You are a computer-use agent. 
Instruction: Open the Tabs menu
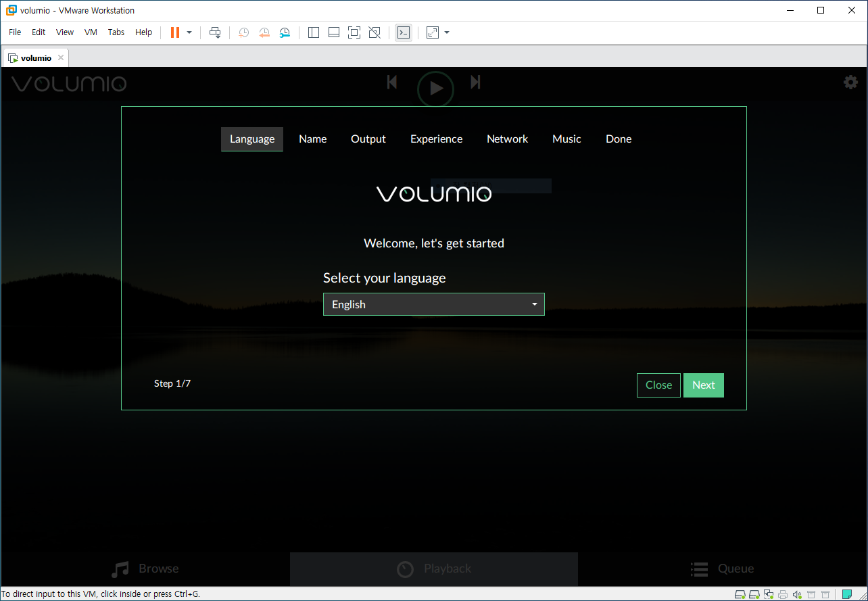point(116,32)
